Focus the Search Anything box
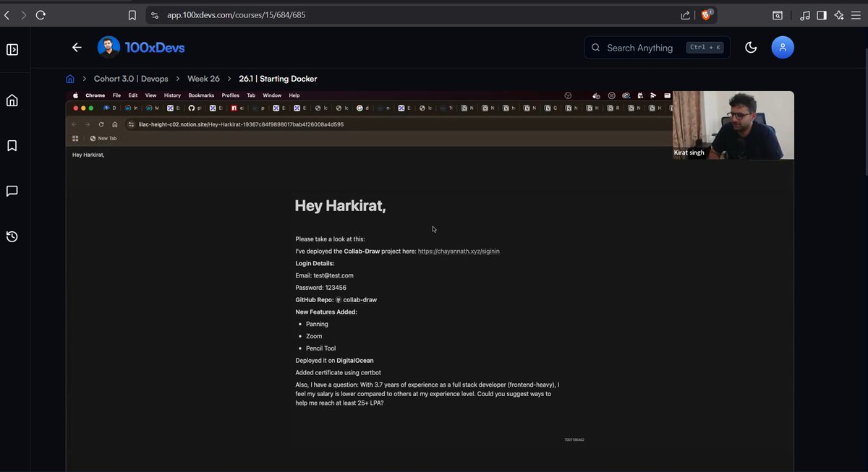Image resolution: width=868 pixels, height=472 pixels. pos(657,48)
